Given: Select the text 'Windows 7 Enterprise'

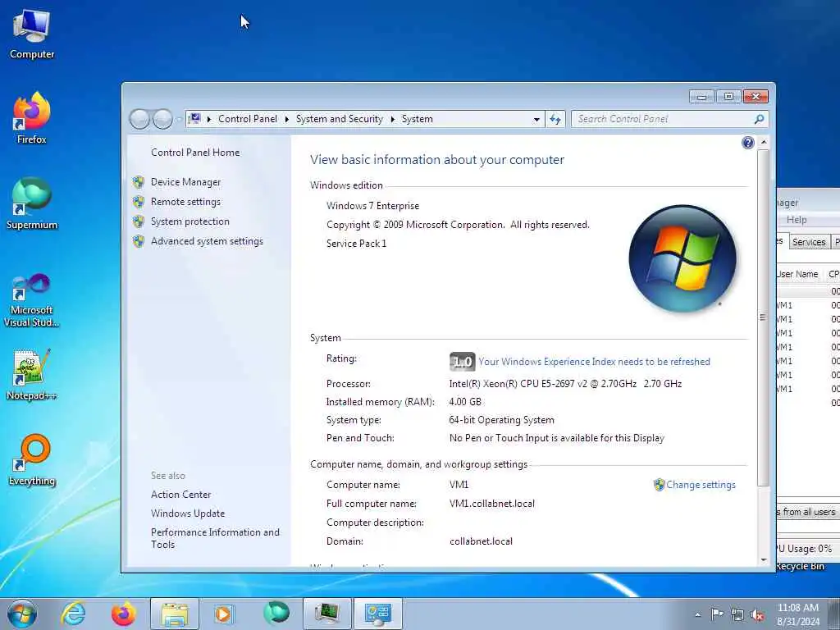Looking at the screenshot, I should [x=373, y=206].
